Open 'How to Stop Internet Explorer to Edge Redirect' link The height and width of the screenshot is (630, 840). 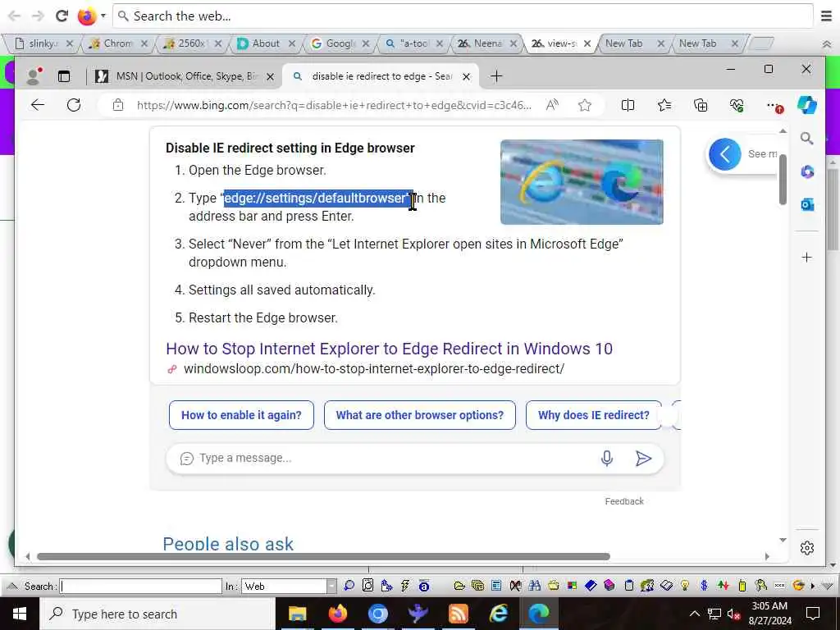point(389,349)
